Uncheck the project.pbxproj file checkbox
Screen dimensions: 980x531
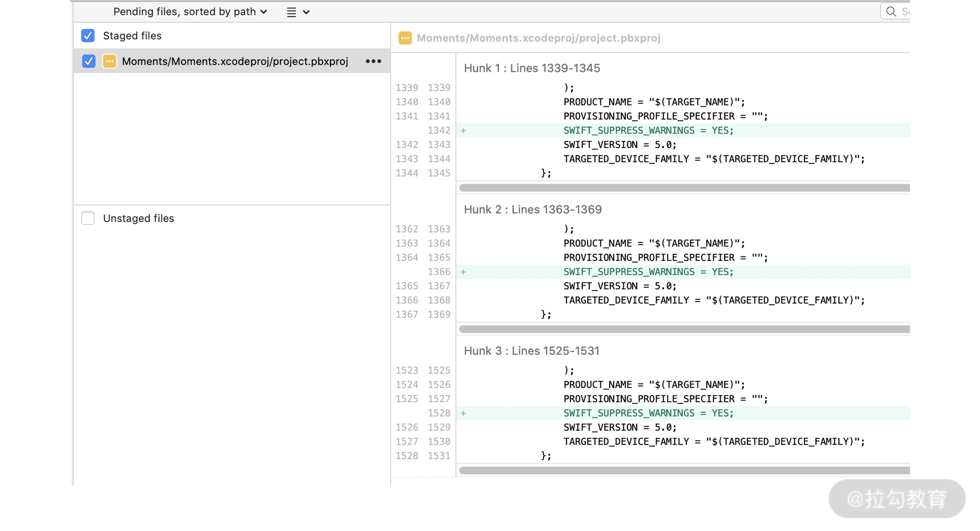point(89,61)
